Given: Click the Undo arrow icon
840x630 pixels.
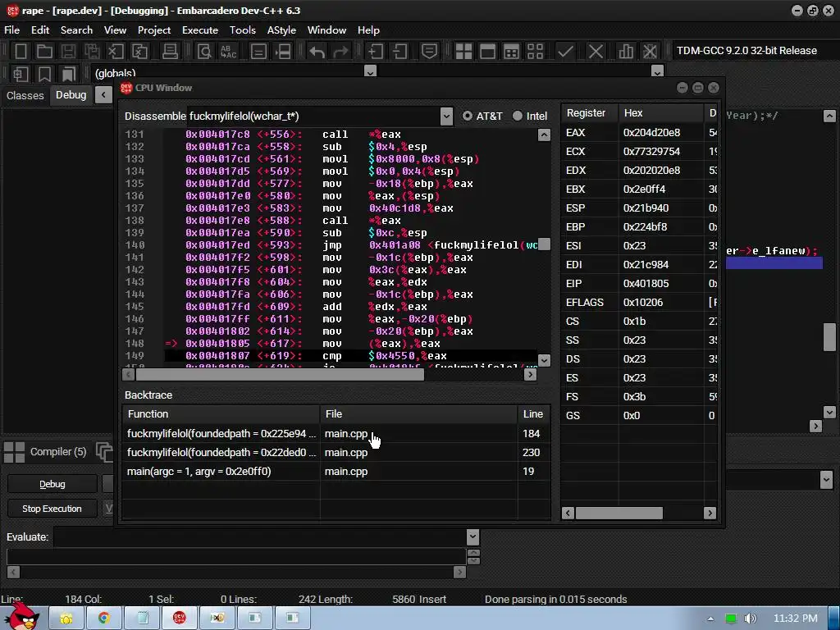Looking at the screenshot, I should [317, 51].
